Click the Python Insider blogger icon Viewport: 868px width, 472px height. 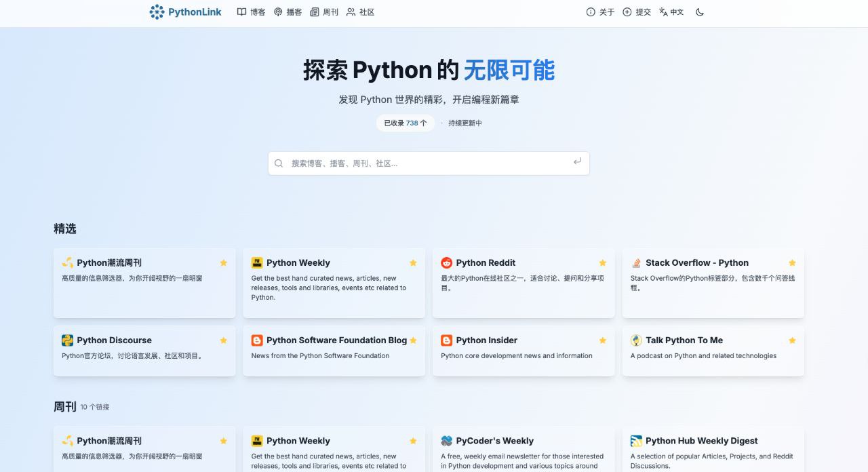click(446, 340)
